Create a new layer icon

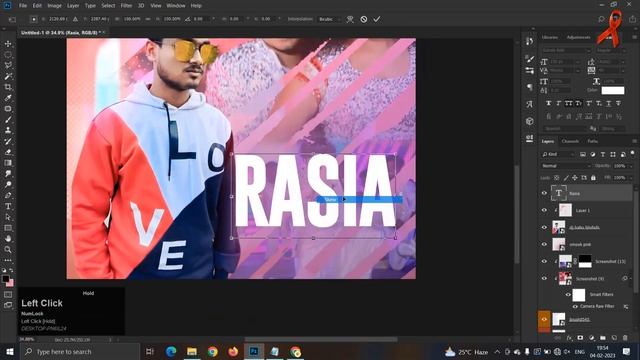(614, 338)
